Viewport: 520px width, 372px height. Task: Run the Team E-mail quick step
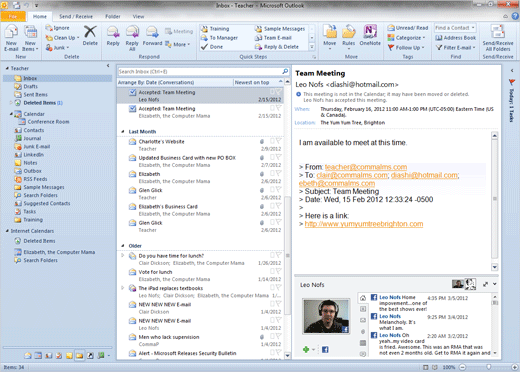(x=273, y=38)
